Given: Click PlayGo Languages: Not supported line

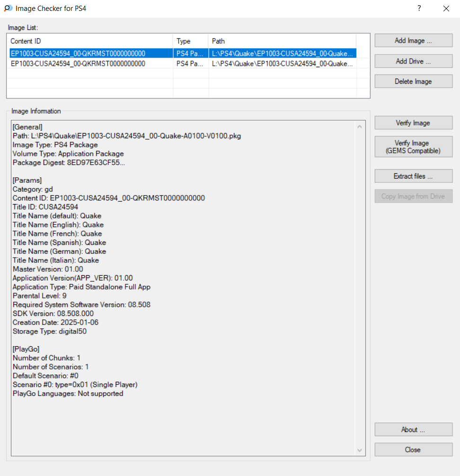Looking at the screenshot, I should (x=68, y=394).
